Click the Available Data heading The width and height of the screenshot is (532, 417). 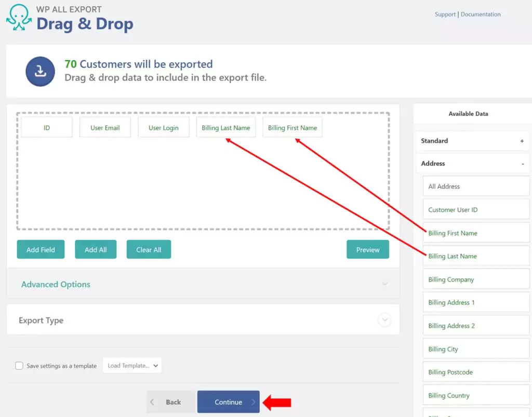468,114
